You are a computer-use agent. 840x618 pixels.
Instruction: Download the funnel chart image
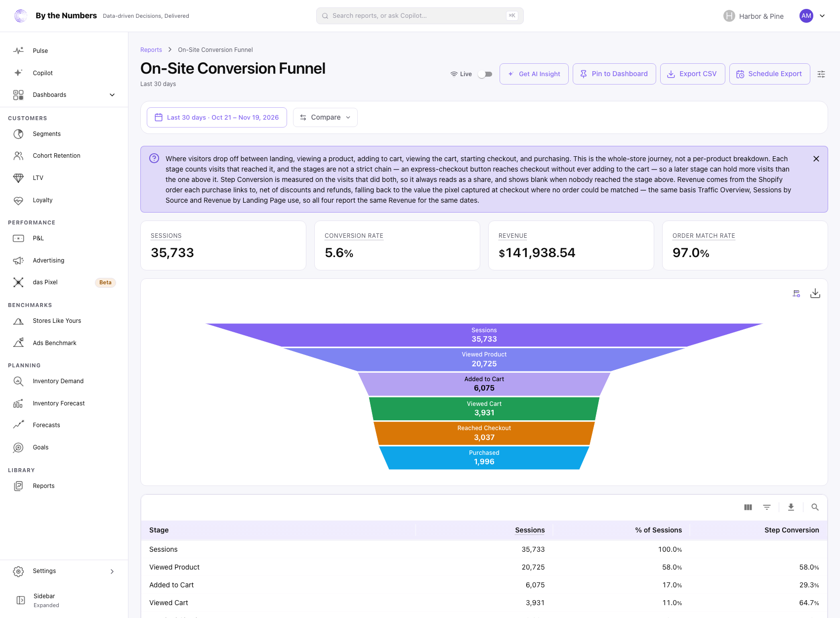[x=815, y=294]
